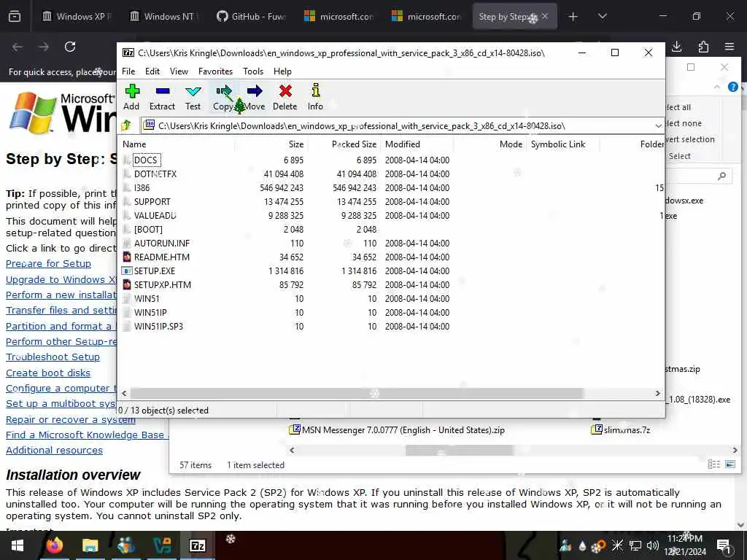Open Firefox from the taskbar
This screenshot has width=747, height=560.
pos(54,545)
